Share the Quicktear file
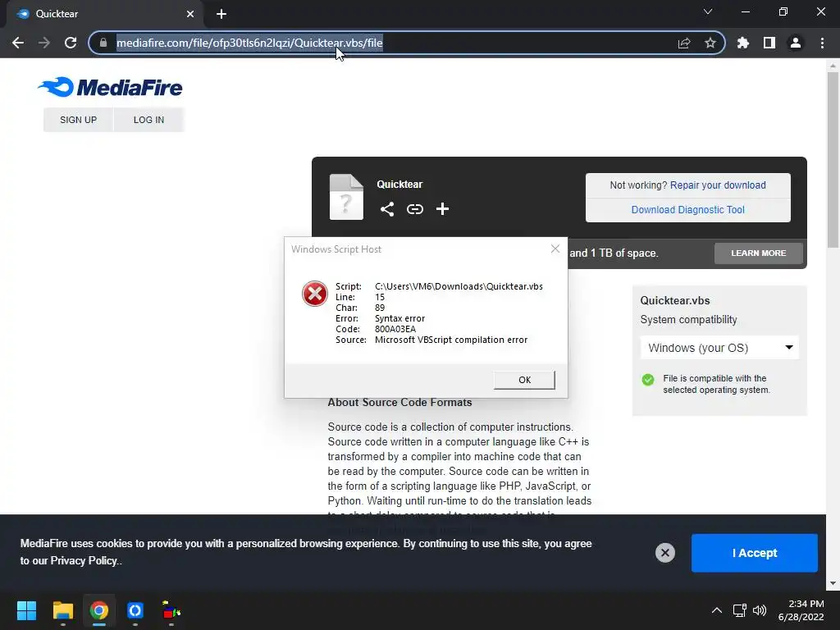Viewport: 840px width, 630px height. [387, 209]
